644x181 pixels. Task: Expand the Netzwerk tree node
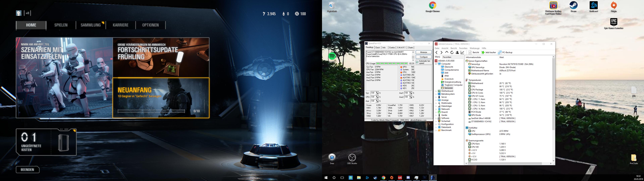[x=436, y=109]
